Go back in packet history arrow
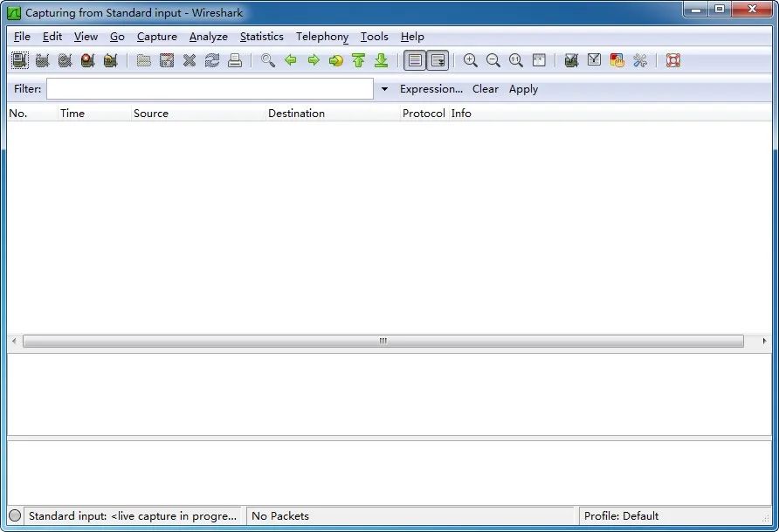Screen dimensions: 779x532 click(291, 60)
